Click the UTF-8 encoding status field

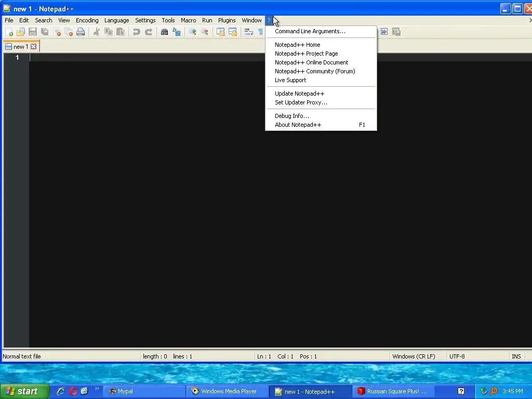click(478, 356)
